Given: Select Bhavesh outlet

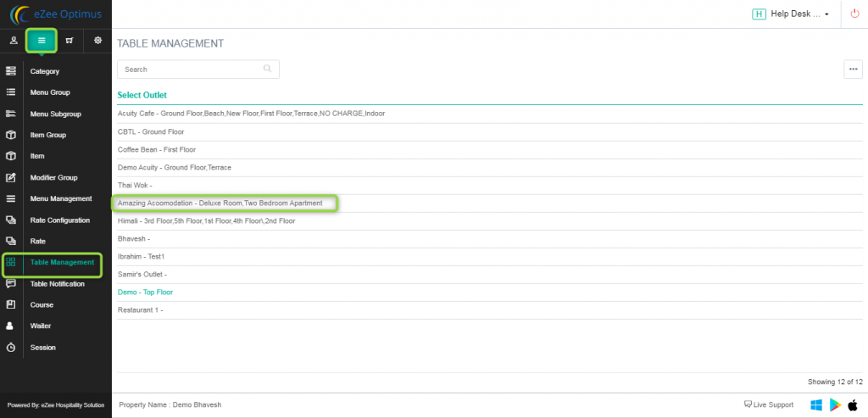Looking at the screenshot, I should [489, 238].
